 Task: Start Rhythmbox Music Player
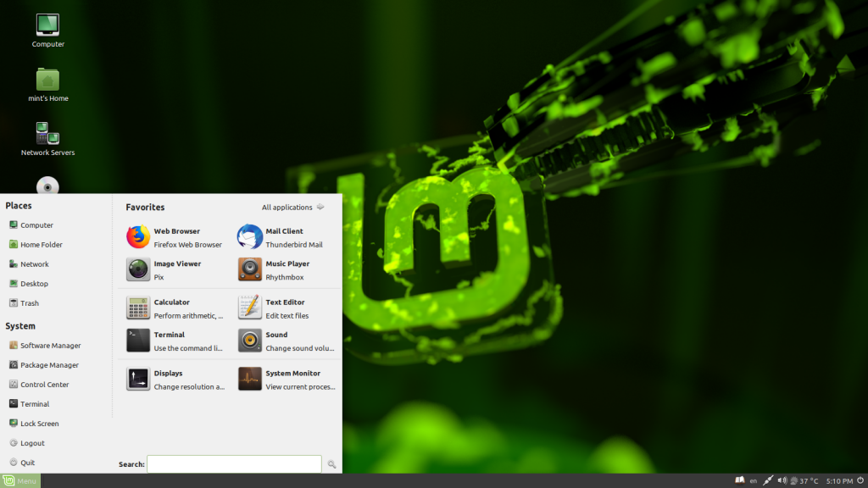click(x=287, y=269)
